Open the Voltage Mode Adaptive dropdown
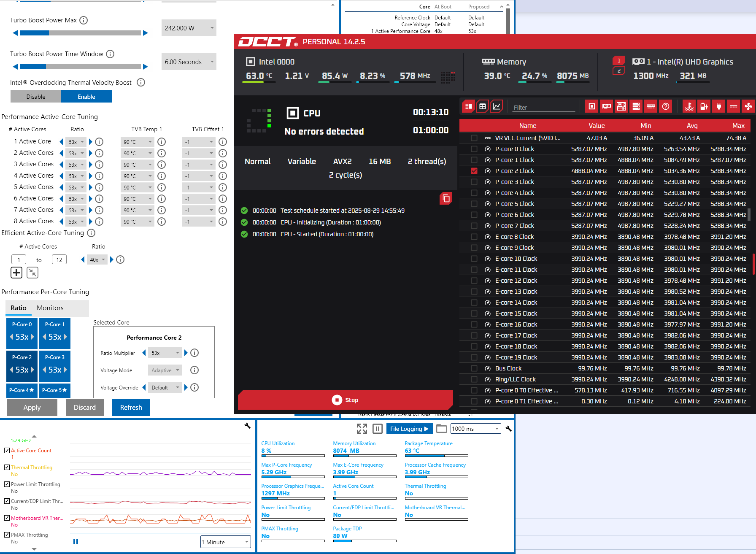The width and height of the screenshot is (756, 554). (165, 370)
